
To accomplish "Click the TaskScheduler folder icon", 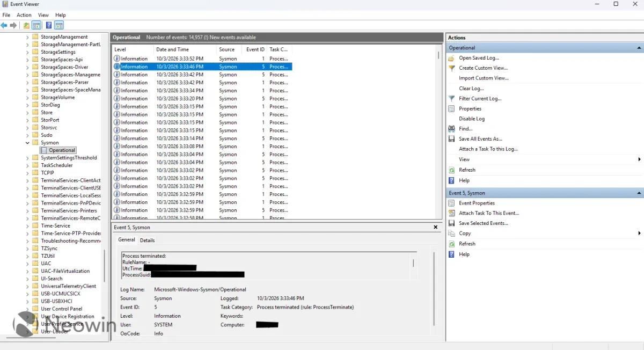I will [35, 165].
